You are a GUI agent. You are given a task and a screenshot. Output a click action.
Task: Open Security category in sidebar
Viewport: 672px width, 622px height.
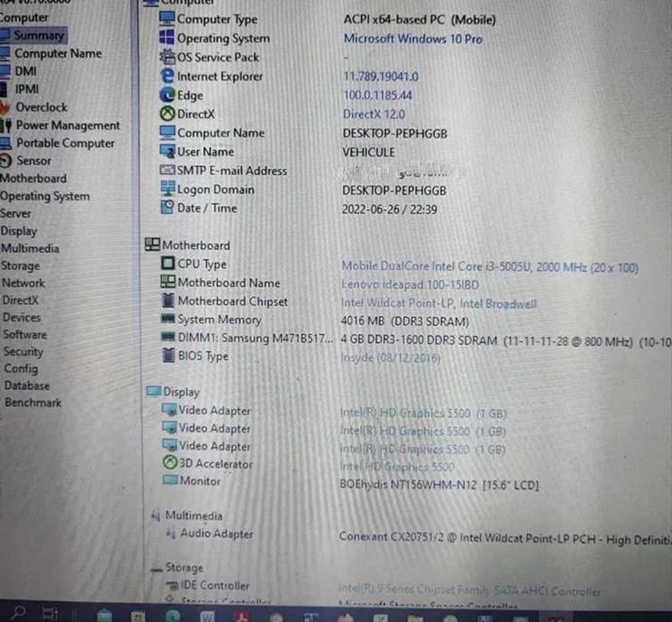click(23, 352)
